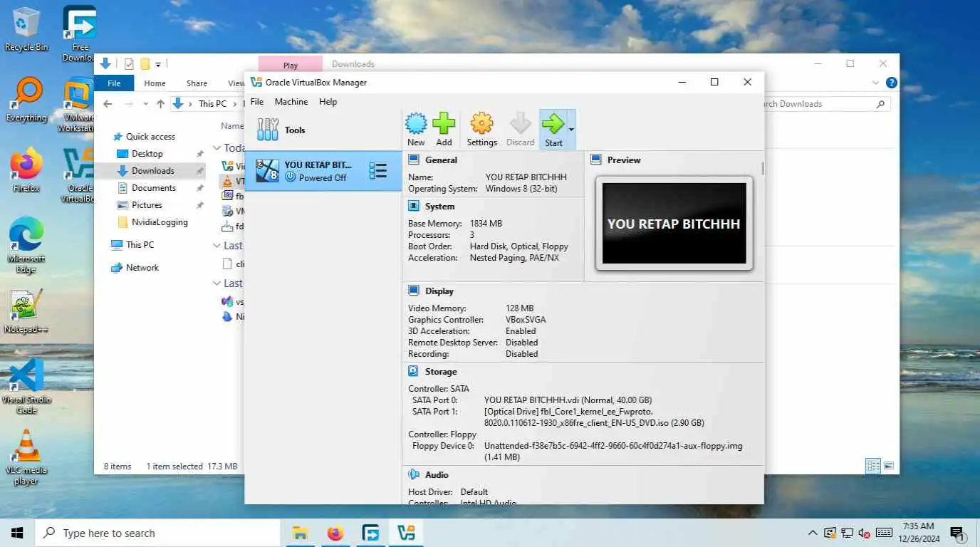Open Home tab in File Explorer

click(155, 83)
